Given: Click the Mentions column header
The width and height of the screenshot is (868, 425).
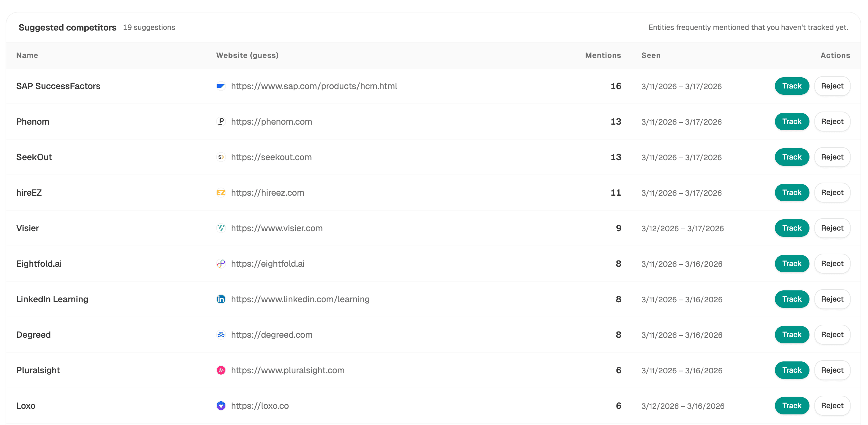Looking at the screenshot, I should (x=603, y=55).
